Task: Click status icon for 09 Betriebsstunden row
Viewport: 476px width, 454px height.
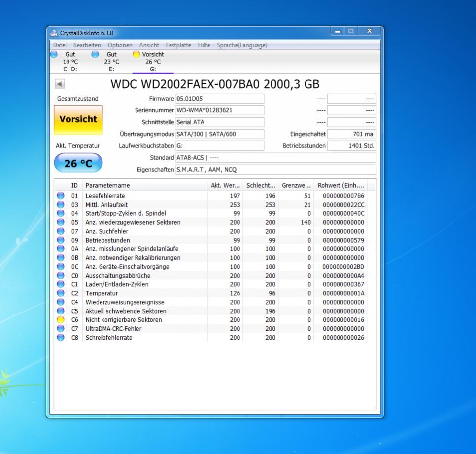Action: pos(61,240)
